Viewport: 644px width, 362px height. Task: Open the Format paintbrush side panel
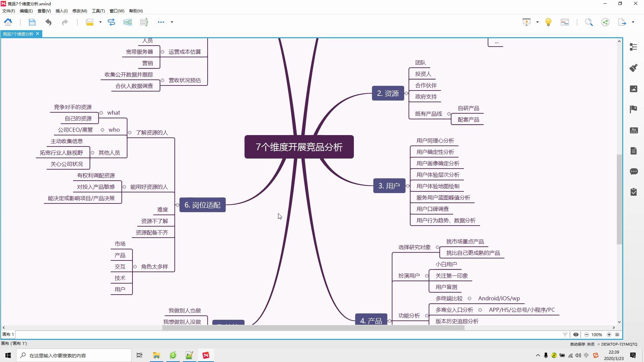pos(634,68)
